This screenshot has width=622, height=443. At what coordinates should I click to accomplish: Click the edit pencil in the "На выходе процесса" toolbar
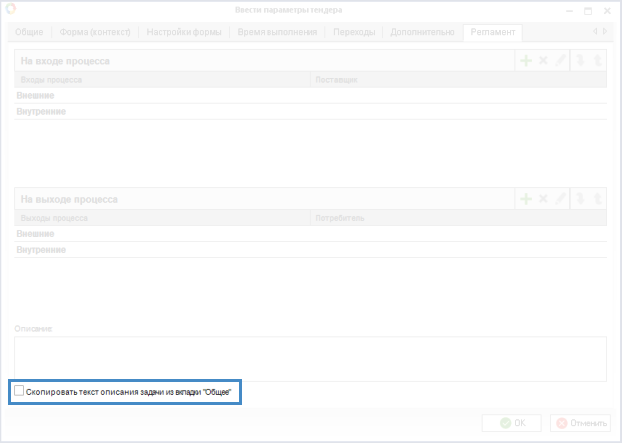coord(561,199)
